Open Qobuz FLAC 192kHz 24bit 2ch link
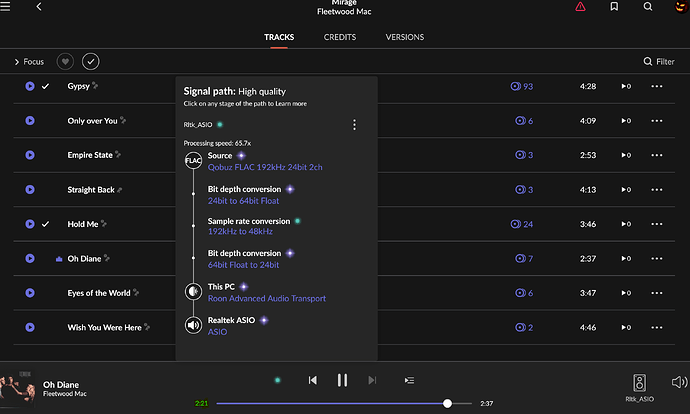 tap(265, 167)
